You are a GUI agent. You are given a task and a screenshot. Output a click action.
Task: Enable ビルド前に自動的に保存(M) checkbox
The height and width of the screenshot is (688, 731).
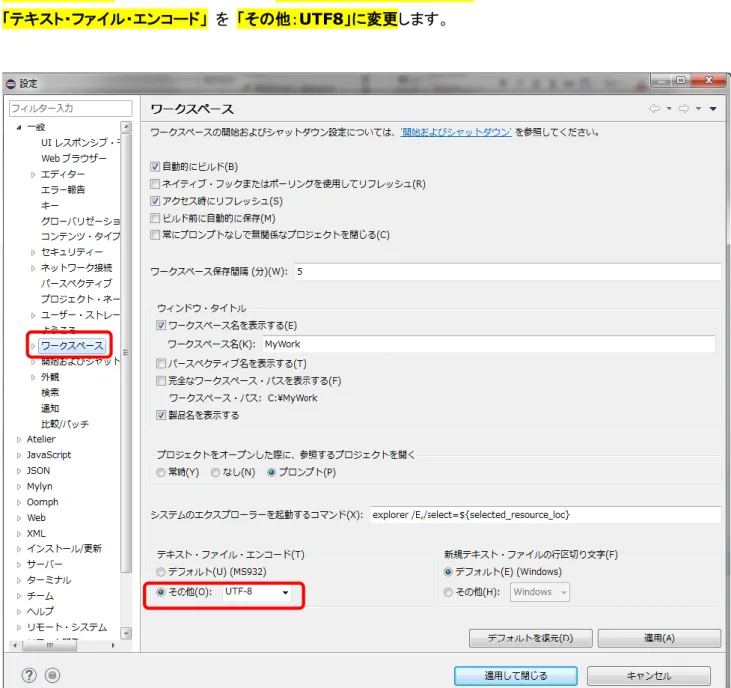click(155, 218)
